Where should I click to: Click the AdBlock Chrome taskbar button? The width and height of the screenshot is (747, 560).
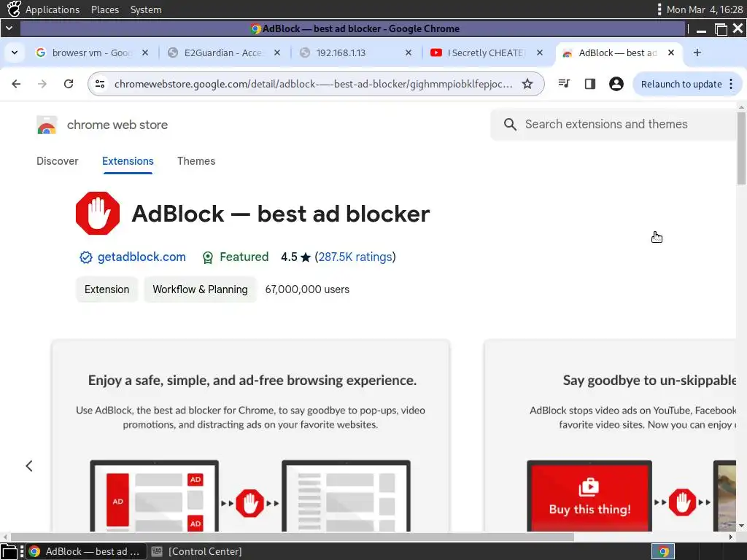(x=86, y=551)
